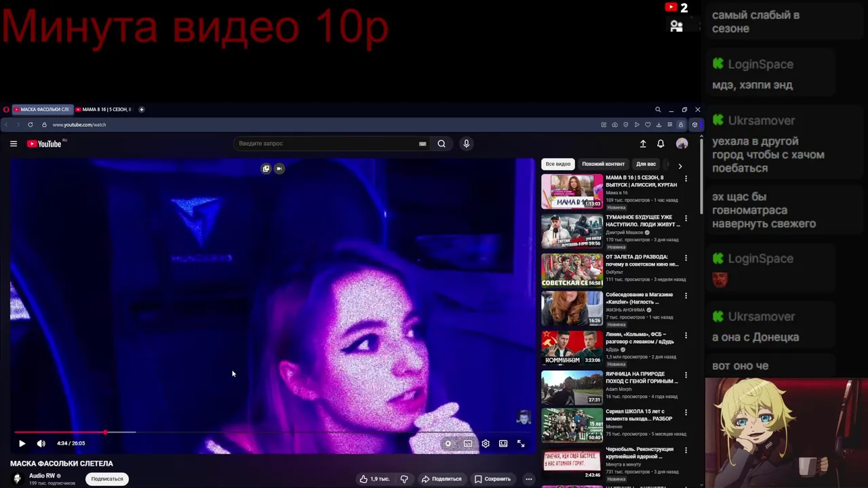The height and width of the screenshot is (488, 868).
Task: Open the YouTube hamburger guide menu
Action: (x=14, y=144)
